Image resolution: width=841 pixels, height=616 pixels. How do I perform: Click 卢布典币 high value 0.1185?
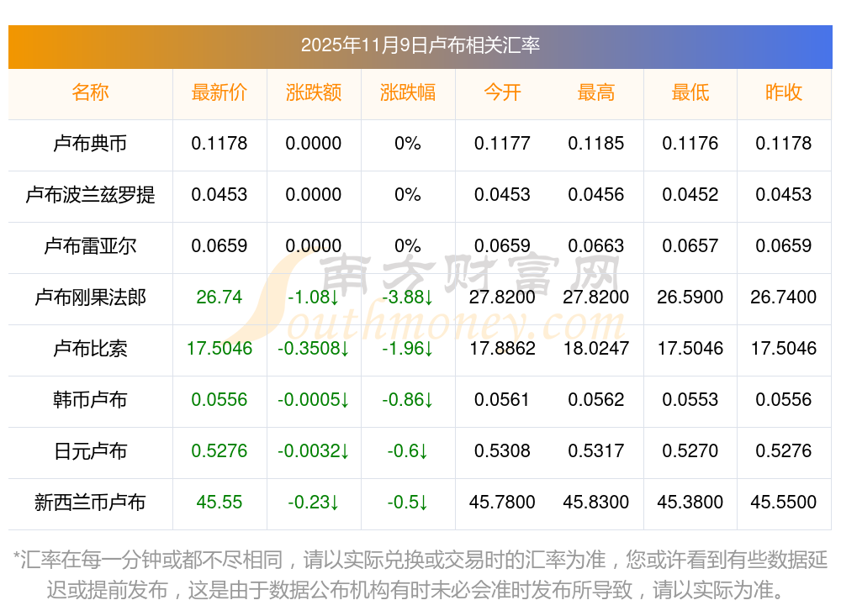(x=596, y=144)
